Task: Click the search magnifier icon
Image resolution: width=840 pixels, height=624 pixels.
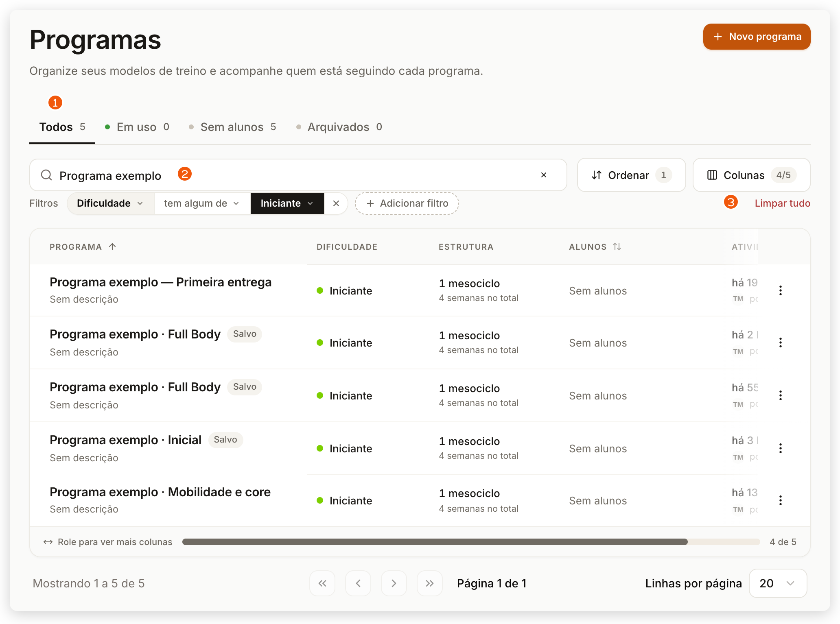Action: (x=46, y=175)
